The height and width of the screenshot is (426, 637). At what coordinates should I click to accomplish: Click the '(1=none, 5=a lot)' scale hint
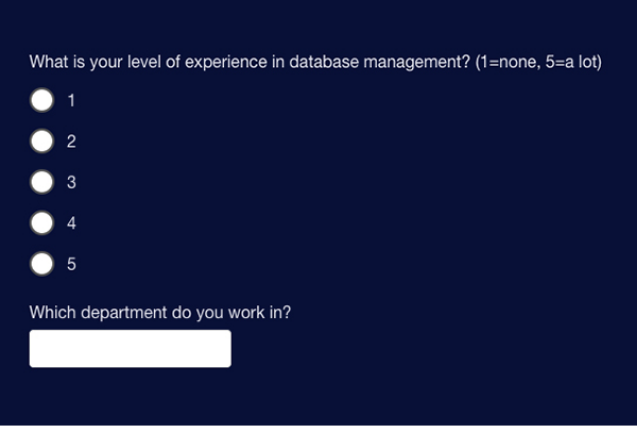538,62
